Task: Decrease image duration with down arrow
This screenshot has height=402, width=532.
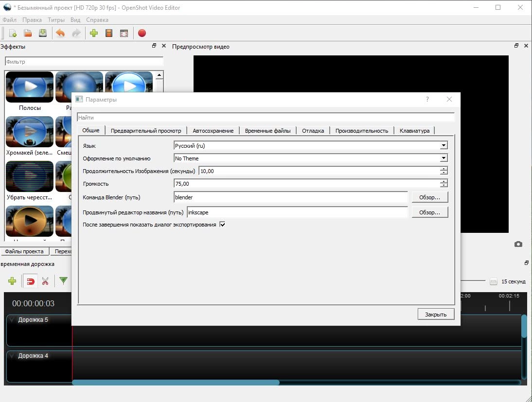Action: tap(443, 173)
